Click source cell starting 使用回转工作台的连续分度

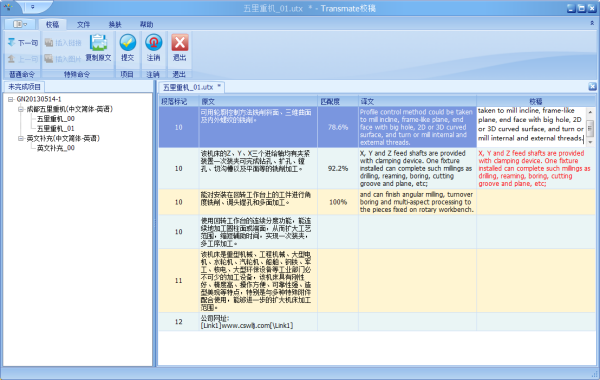[258, 232]
